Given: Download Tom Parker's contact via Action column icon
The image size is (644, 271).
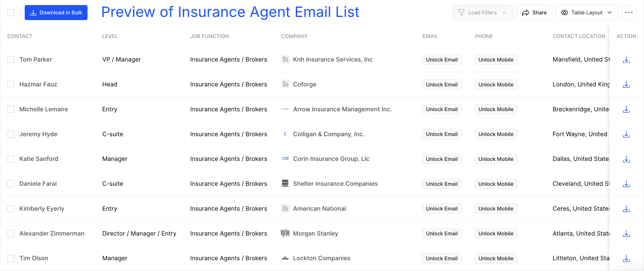Looking at the screenshot, I should coord(626,60).
